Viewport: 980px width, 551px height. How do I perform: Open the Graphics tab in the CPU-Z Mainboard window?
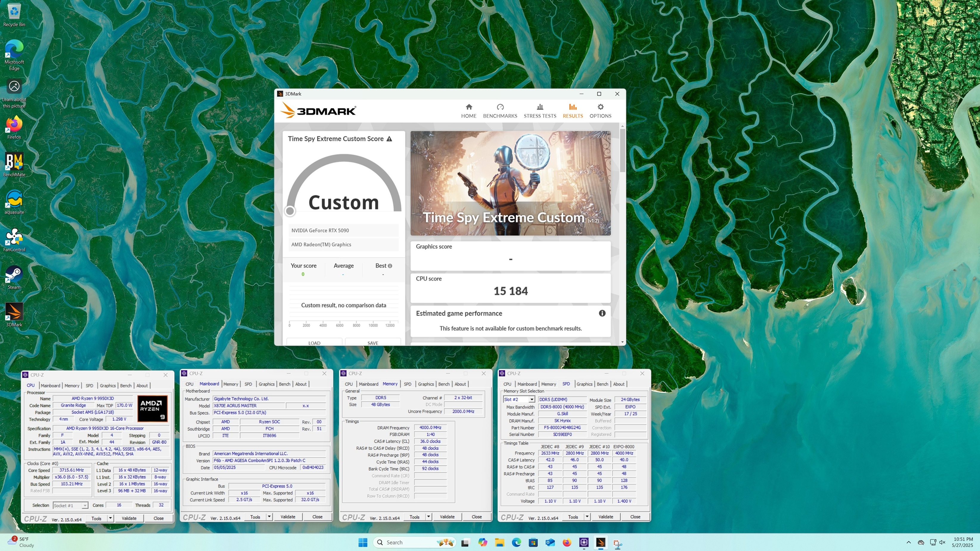pos(266,384)
